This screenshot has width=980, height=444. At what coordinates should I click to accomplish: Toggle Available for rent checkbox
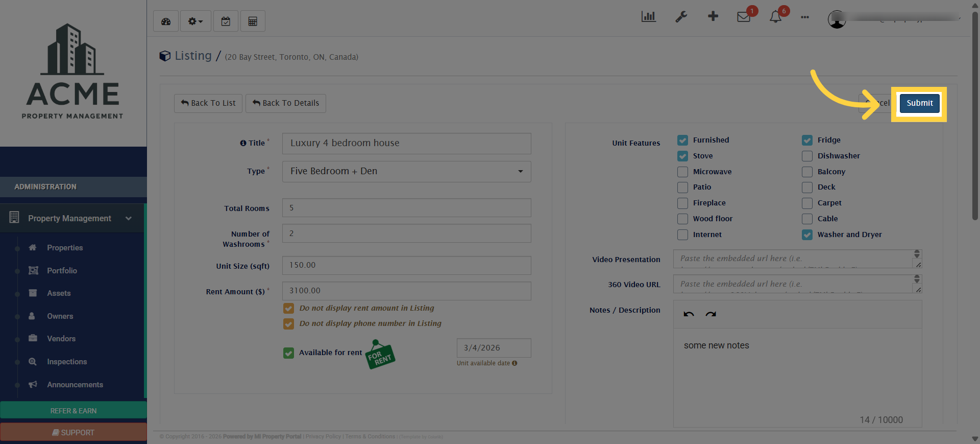(288, 353)
